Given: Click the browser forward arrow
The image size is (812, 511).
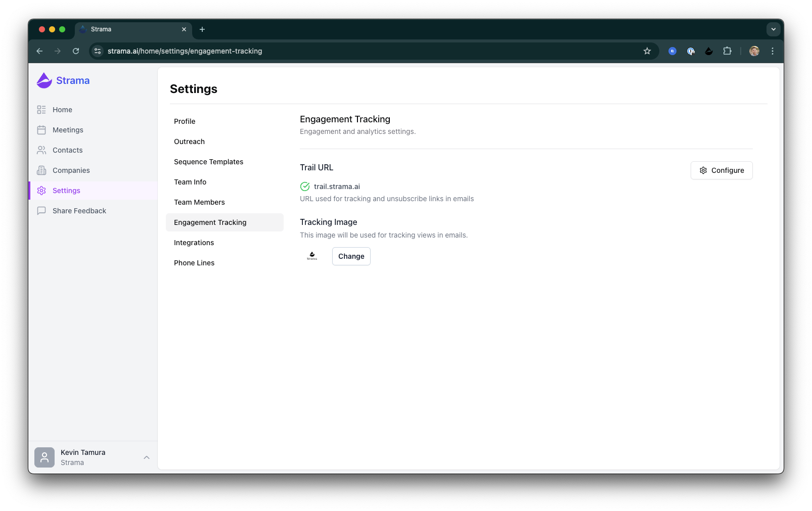Looking at the screenshot, I should tap(58, 51).
